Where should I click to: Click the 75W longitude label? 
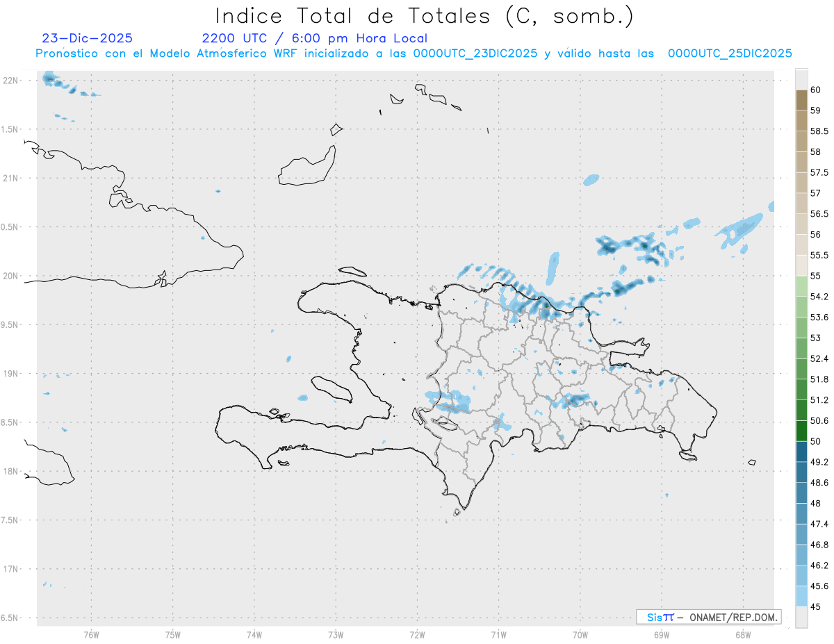pos(172,634)
